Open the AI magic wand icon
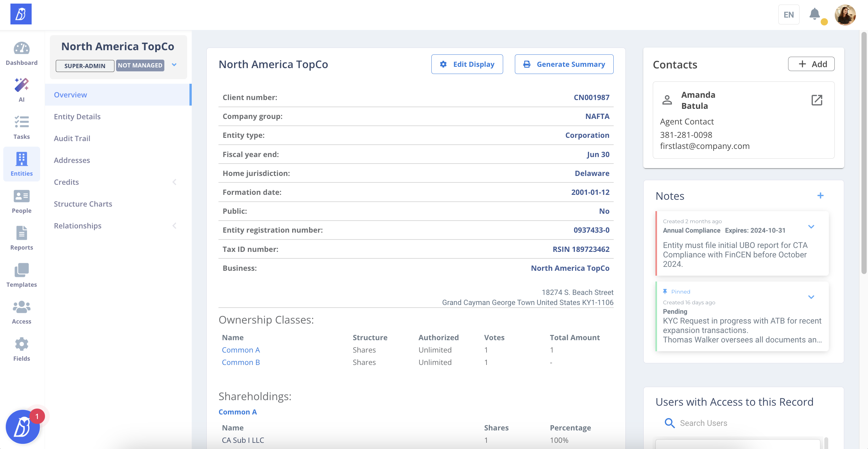Image resolution: width=868 pixels, height=449 pixels. [x=22, y=86]
